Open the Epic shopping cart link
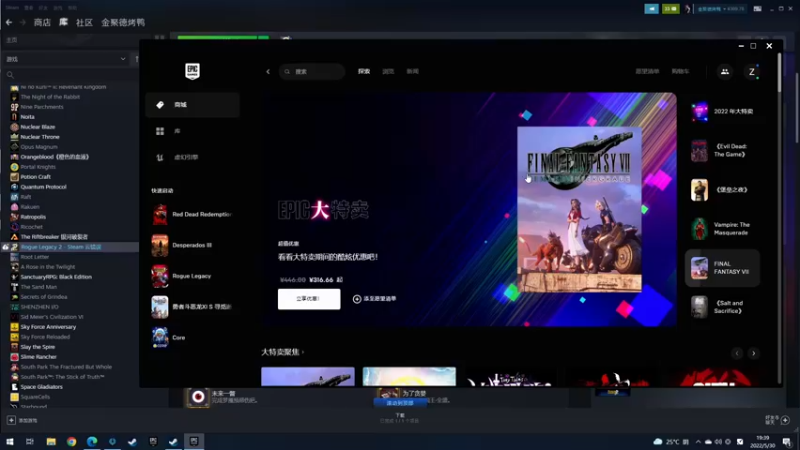This screenshot has width=800, height=450. coord(680,71)
